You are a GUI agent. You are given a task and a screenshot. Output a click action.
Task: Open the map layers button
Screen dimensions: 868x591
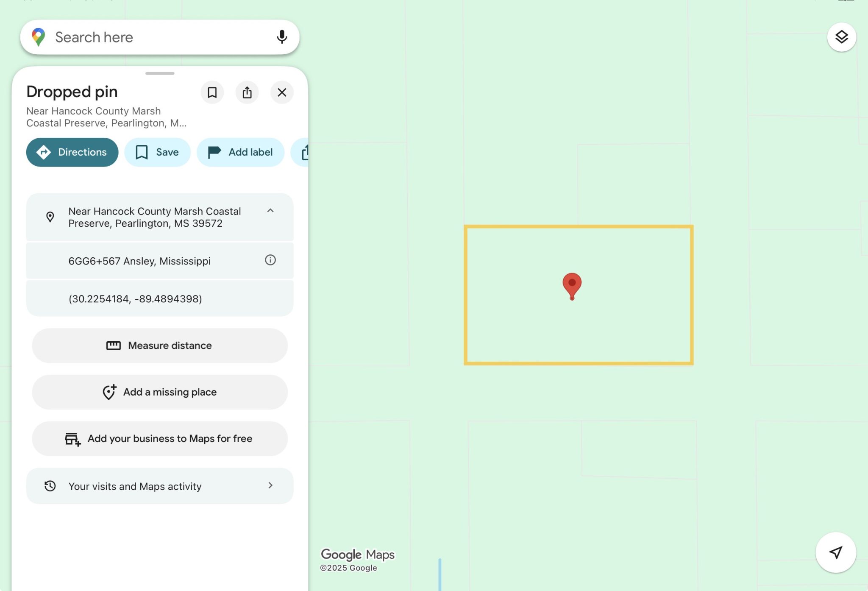click(x=841, y=37)
